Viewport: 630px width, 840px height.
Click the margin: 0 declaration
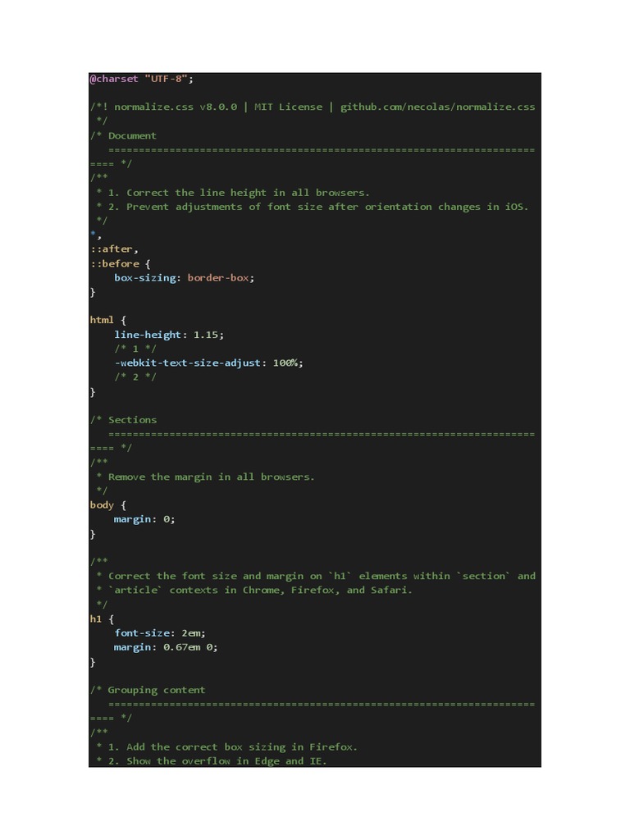(x=144, y=519)
